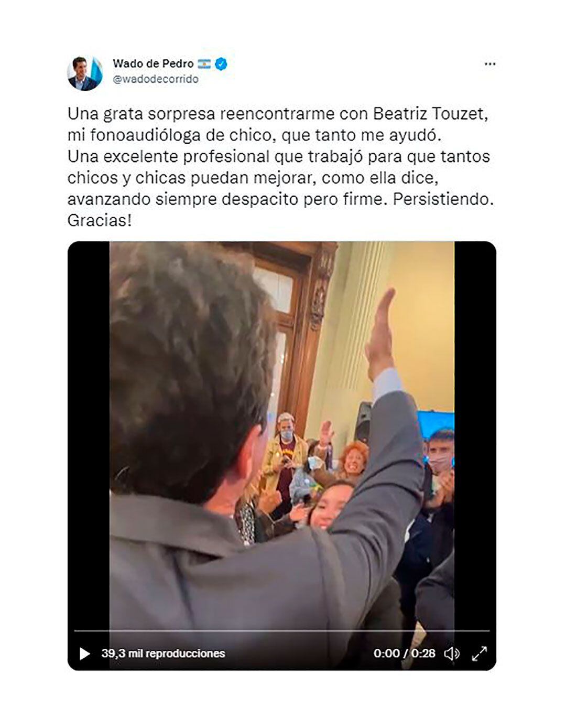Click the Argentine flag emoji beside the name
The width and height of the screenshot is (566, 728).
coord(204,64)
